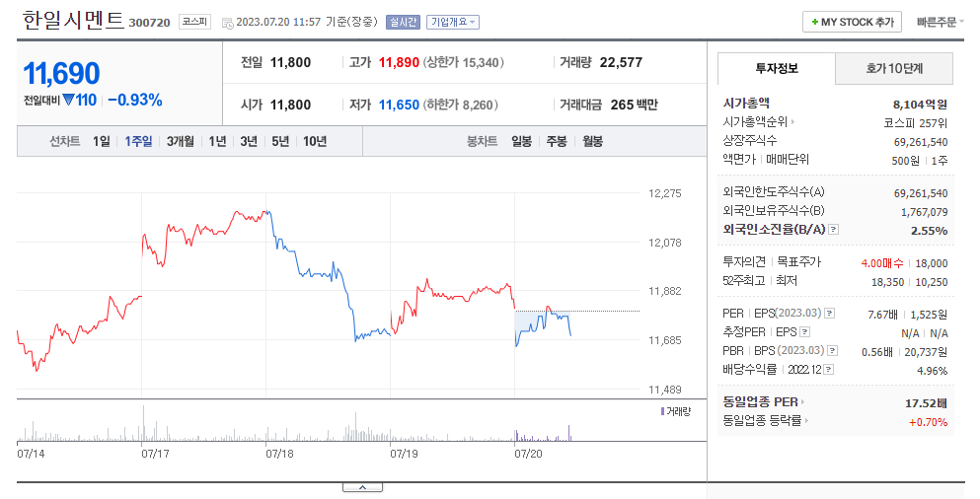Image resolution: width=980 pixels, height=499 pixels.
Task: Select the 주봉 candle chart
Action: 557,141
